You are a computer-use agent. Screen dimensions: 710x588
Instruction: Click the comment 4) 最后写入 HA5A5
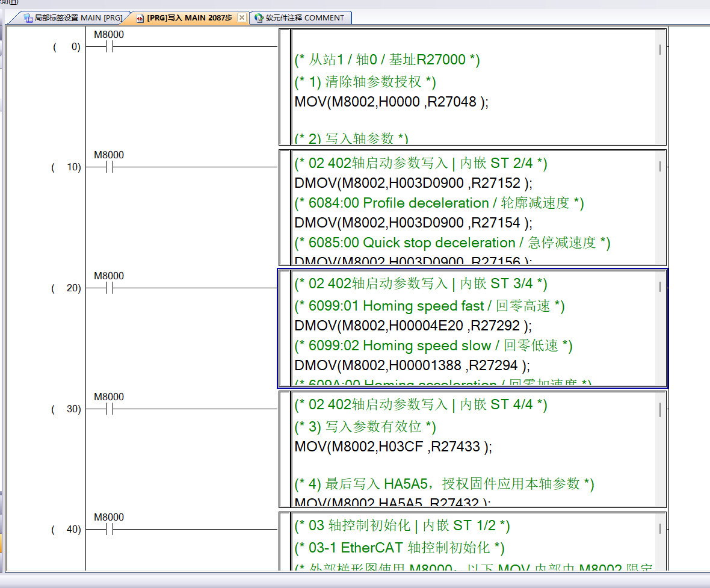444,484
